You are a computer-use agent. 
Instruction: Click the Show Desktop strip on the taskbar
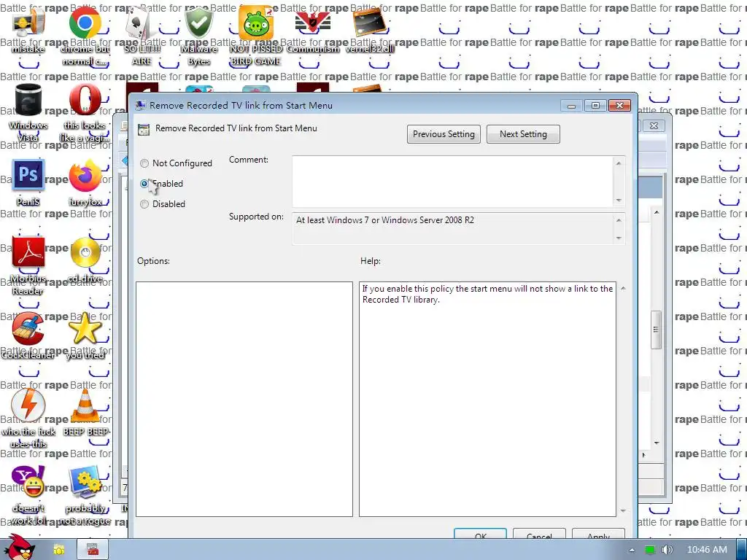[742, 550]
